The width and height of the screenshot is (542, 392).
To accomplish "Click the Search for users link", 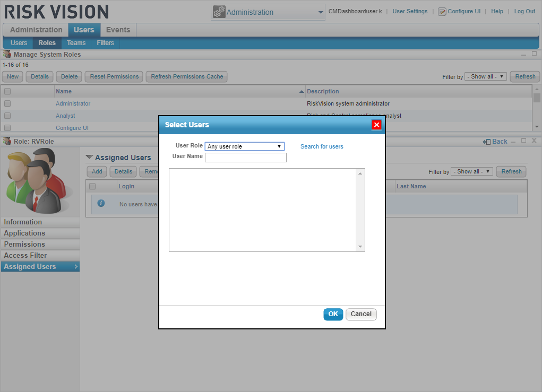I will pyautogui.click(x=322, y=146).
